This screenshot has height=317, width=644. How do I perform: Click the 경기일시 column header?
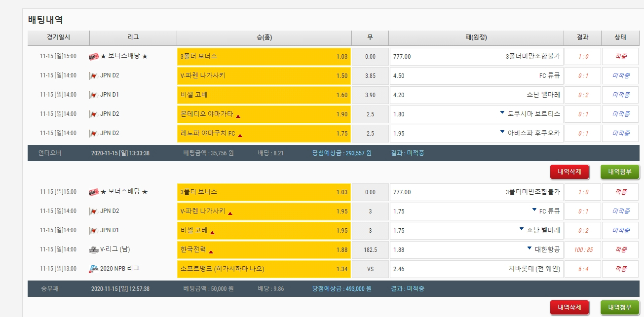(58, 37)
